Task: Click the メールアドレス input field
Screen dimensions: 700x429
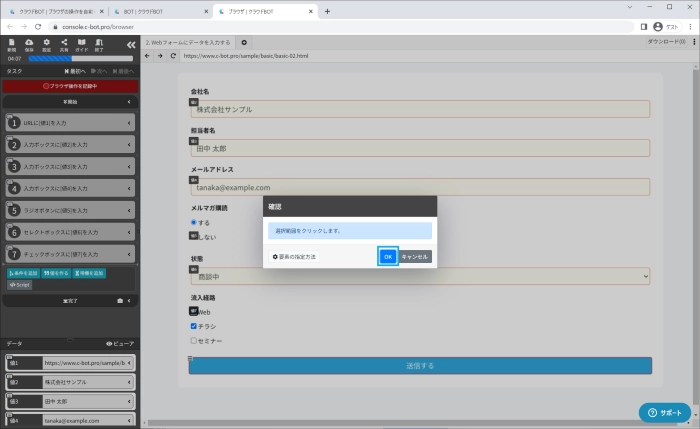Action: (420, 187)
